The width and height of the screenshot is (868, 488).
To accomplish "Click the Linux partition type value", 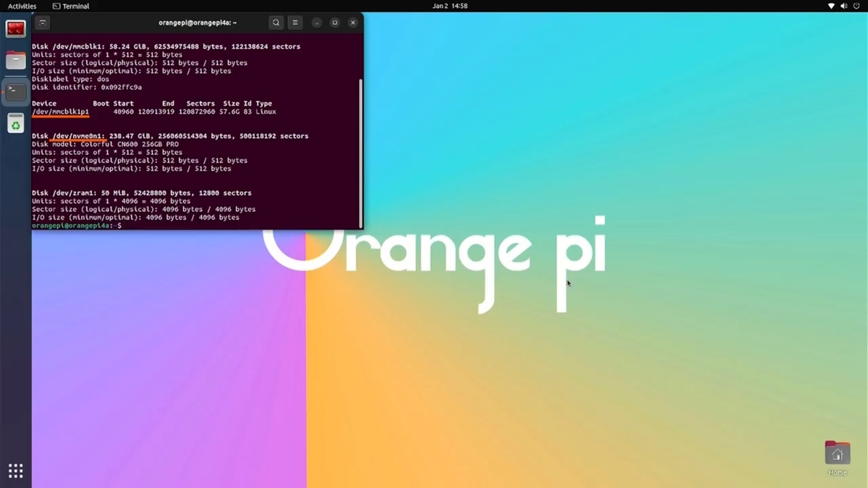I will coord(265,111).
